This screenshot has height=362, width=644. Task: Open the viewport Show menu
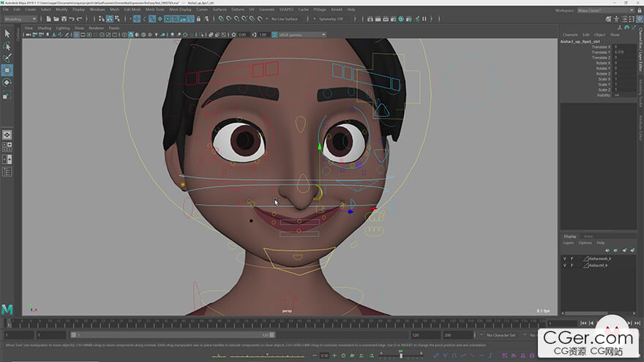pyautogui.click(x=79, y=28)
